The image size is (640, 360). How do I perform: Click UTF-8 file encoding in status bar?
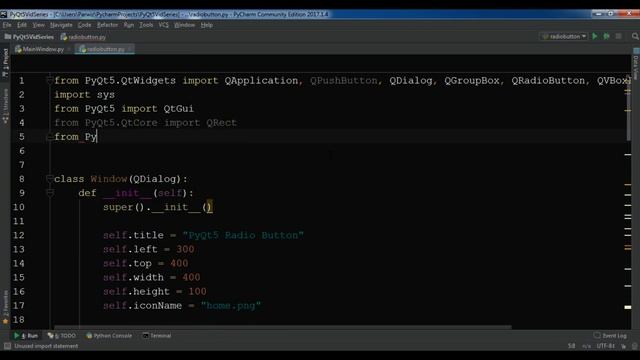pos(605,346)
